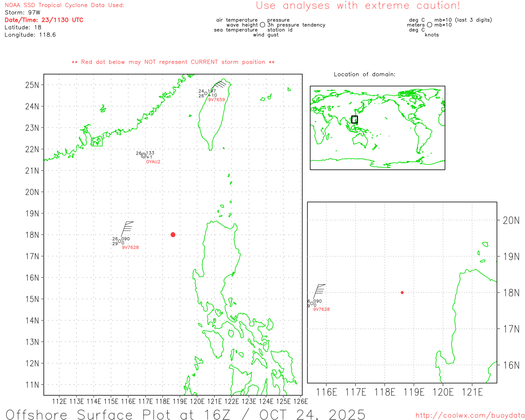The width and height of the screenshot is (525, 420).
Task: Click the circle in the right legend key
Action: (x=429, y=25)
